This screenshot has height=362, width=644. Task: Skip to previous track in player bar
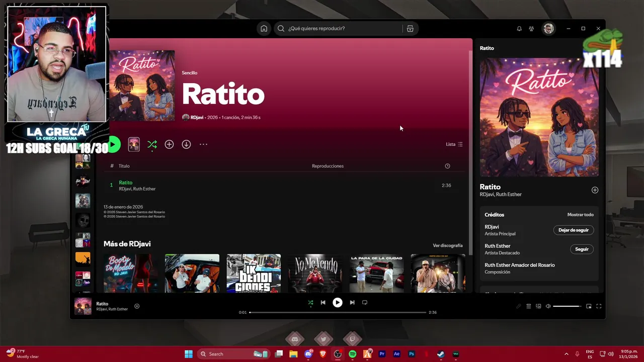pyautogui.click(x=323, y=303)
